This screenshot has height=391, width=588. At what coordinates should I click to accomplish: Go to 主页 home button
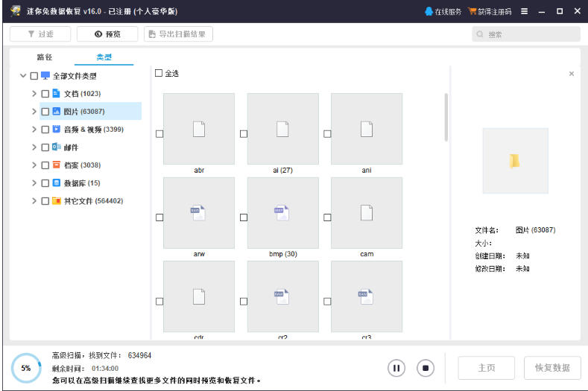(486, 368)
